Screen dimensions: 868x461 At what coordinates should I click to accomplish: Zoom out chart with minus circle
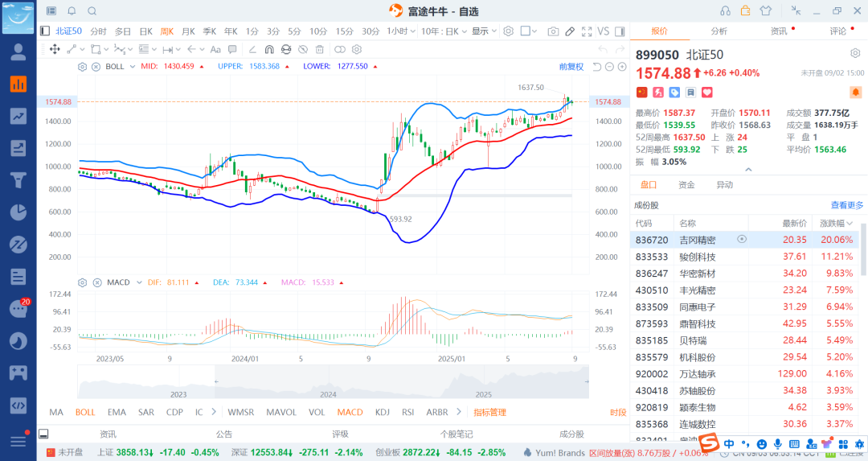pyautogui.click(x=609, y=67)
